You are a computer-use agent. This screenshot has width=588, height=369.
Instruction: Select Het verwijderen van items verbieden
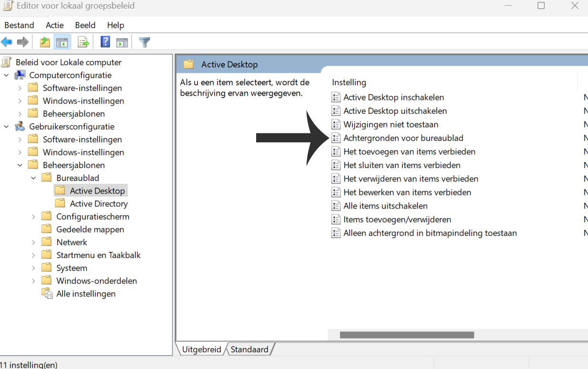click(x=411, y=179)
